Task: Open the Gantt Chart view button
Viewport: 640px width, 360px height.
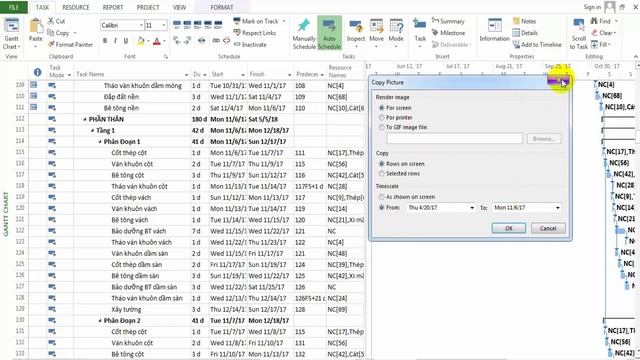Action: tap(11, 34)
